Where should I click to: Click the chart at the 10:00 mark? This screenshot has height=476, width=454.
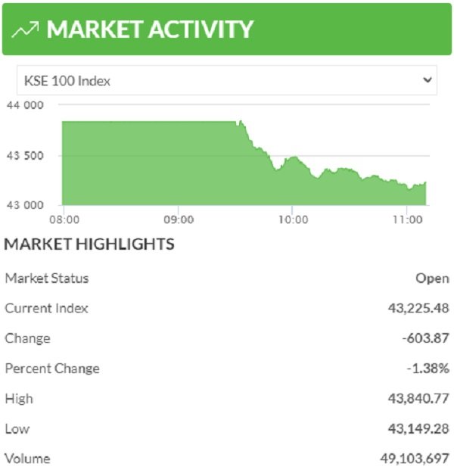294,182
